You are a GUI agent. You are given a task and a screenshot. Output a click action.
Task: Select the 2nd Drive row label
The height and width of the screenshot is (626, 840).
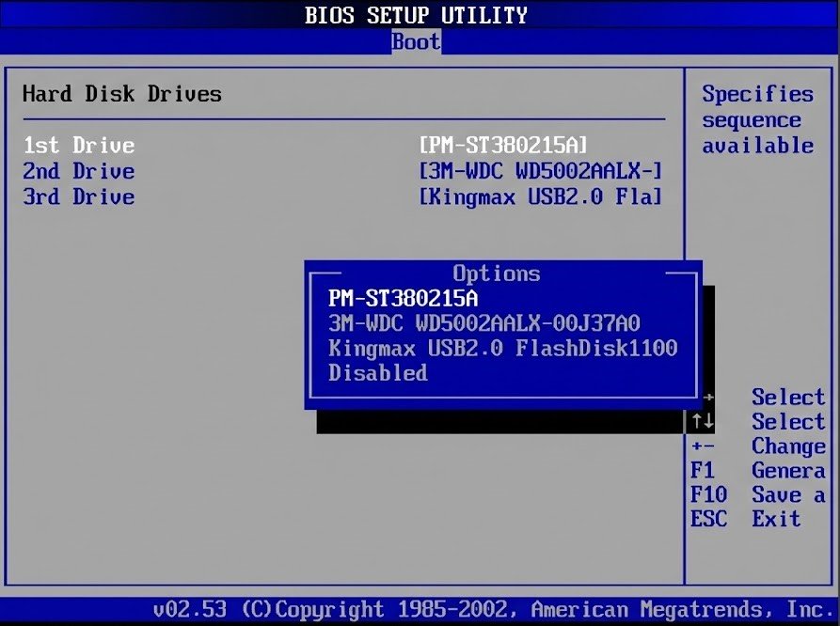(79, 171)
